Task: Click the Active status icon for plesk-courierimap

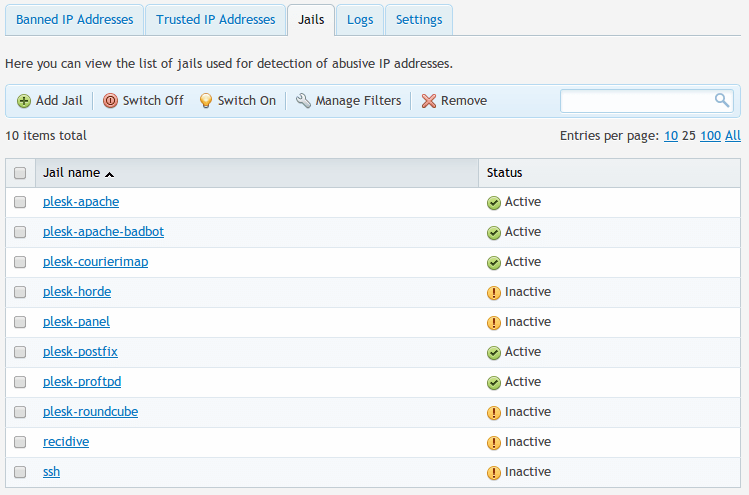Action: (x=493, y=263)
